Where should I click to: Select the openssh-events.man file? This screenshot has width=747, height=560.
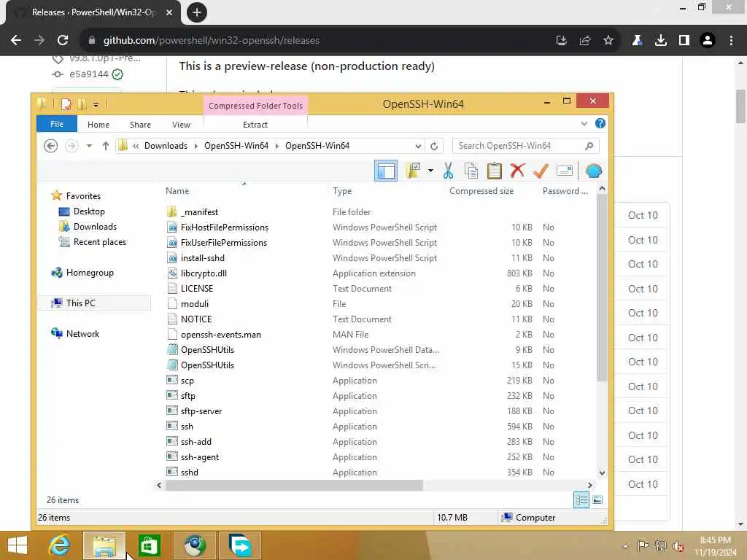tap(220, 334)
